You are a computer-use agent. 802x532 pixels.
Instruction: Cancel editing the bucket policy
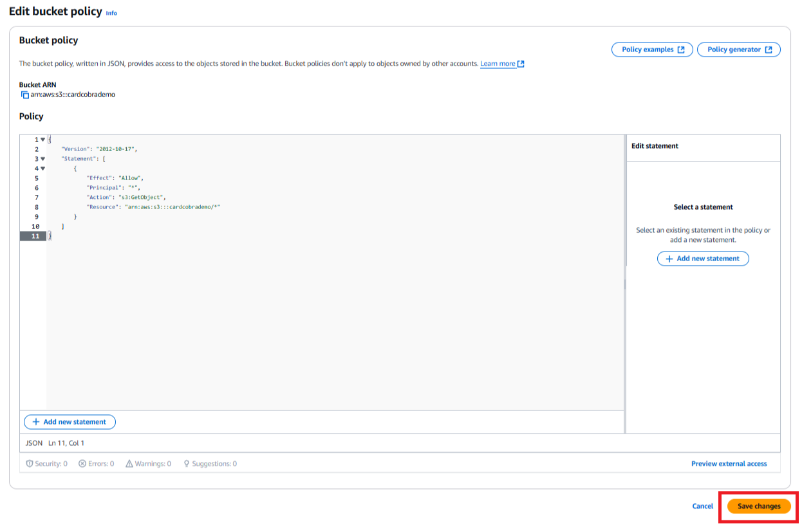(702, 506)
